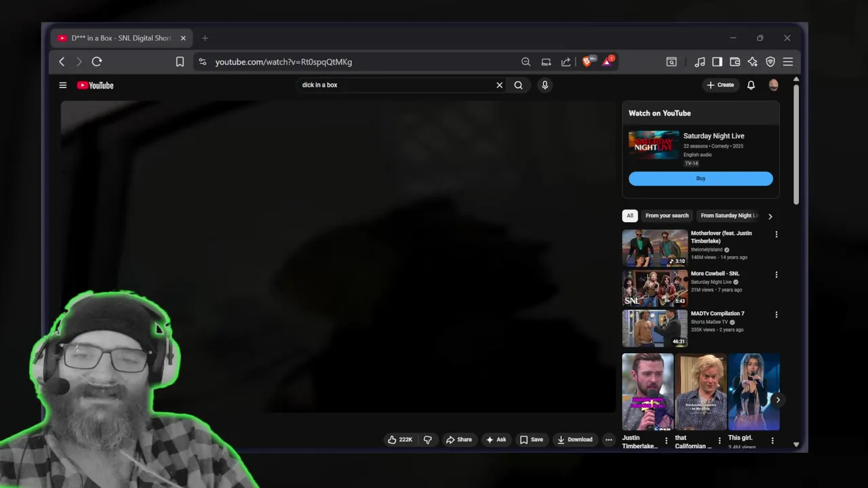Screen dimensions: 868x488
Task: Open the music note playlist icon
Action: pos(700,62)
